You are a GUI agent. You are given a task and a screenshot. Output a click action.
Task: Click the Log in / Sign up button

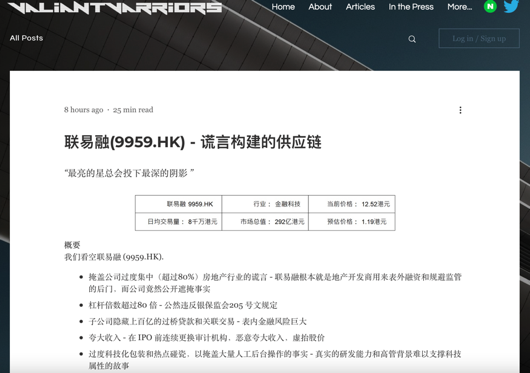tap(479, 38)
